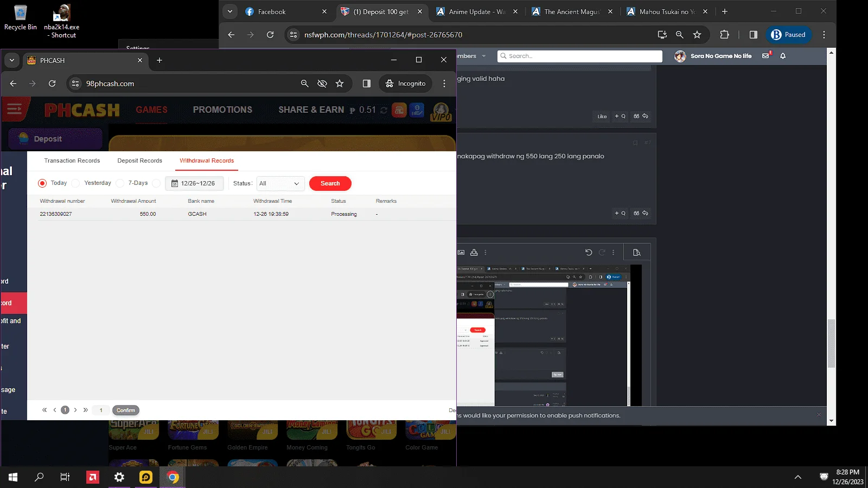This screenshot has height=488, width=868.
Task: Toggle side panel in incognito window
Action: (x=367, y=84)
